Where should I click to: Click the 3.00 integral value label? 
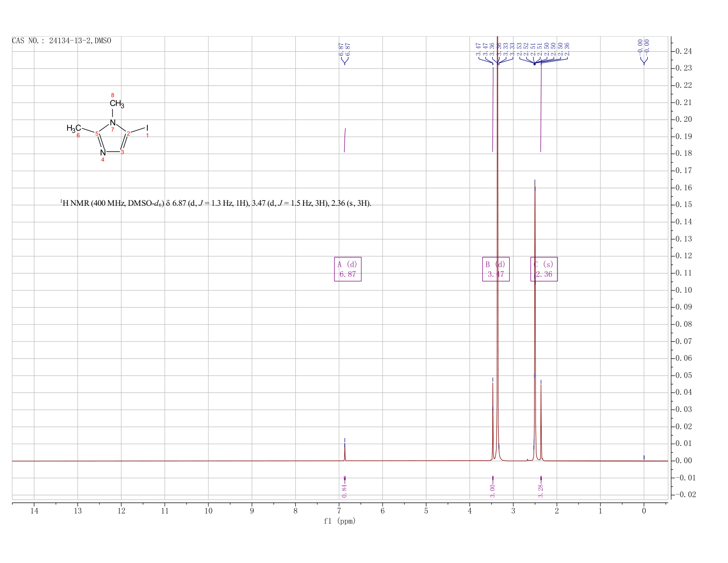[493, 490]
